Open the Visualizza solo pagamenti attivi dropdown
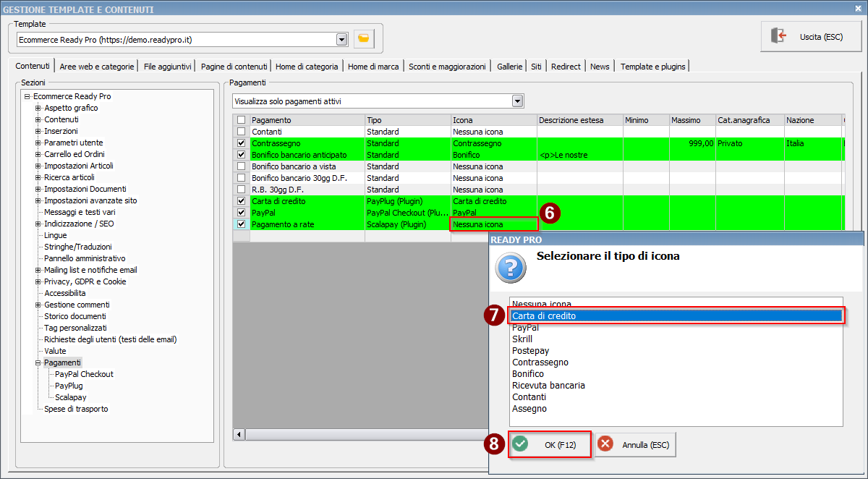 click(517, 101)
